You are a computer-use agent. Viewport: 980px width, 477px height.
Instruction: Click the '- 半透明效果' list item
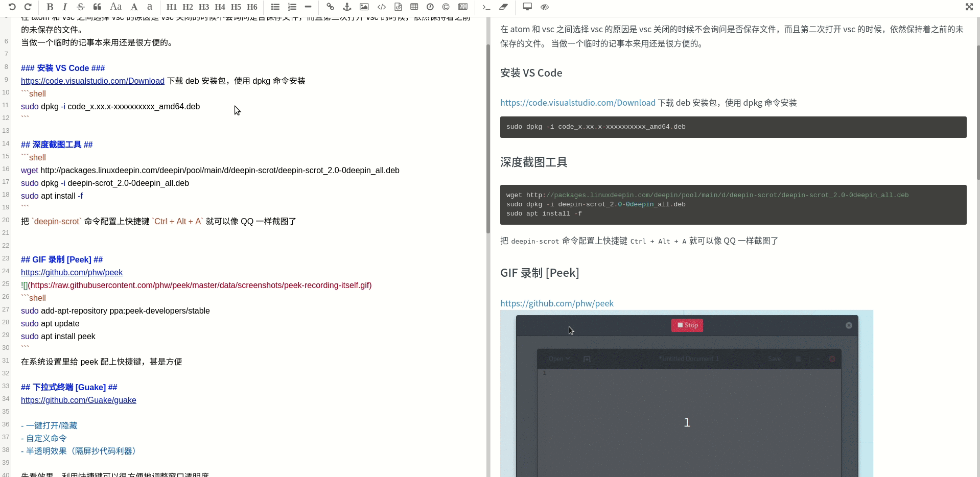point(79,451)
